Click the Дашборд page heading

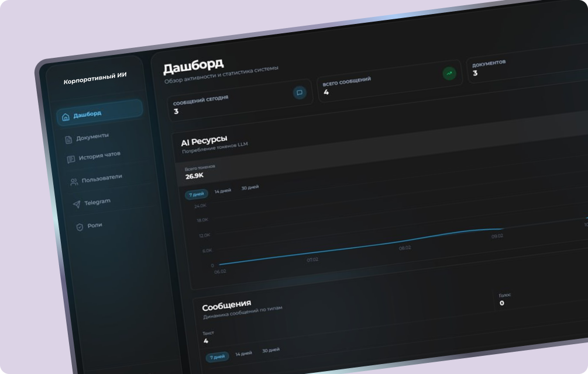[194, 66]
